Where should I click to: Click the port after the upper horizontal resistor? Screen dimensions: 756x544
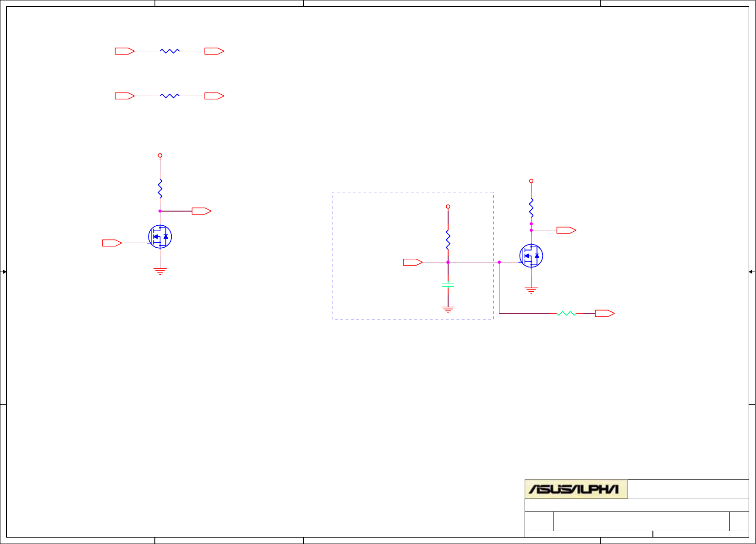tap(214, 51)
